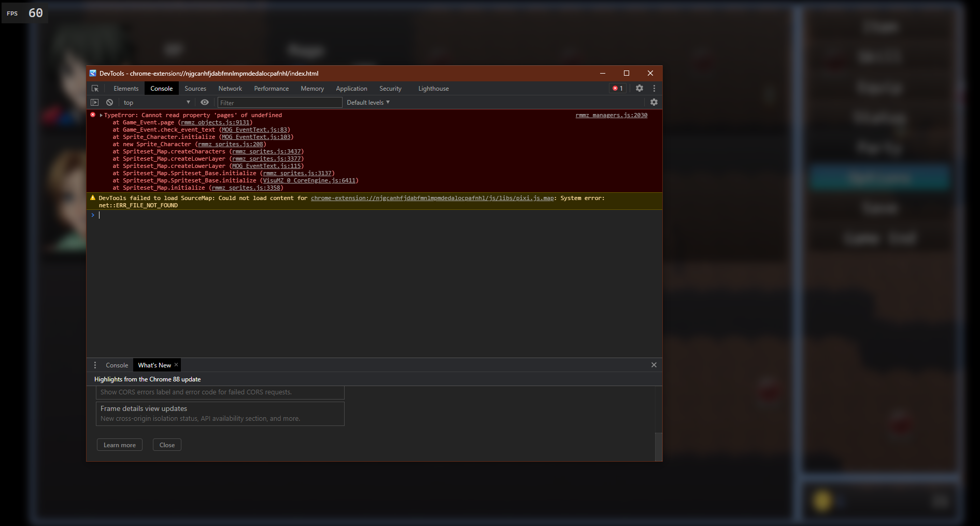Open the rmmz_sprites.js:208 link
Image resolution: width=980 pixels, height=526 pixels.
click(x=231, y=145)
